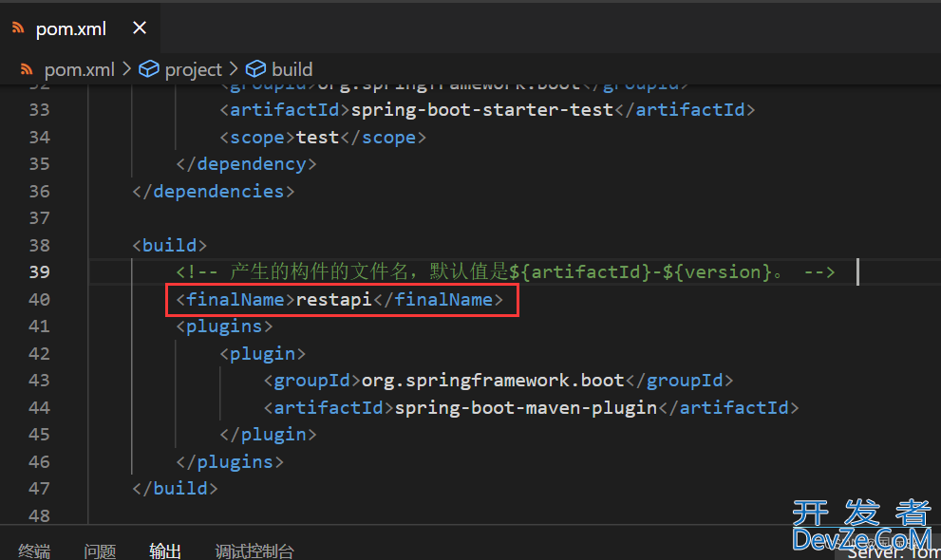Click the breadcrumb pom.xml file icon
941x560 pixels.
tap(27, 69)
